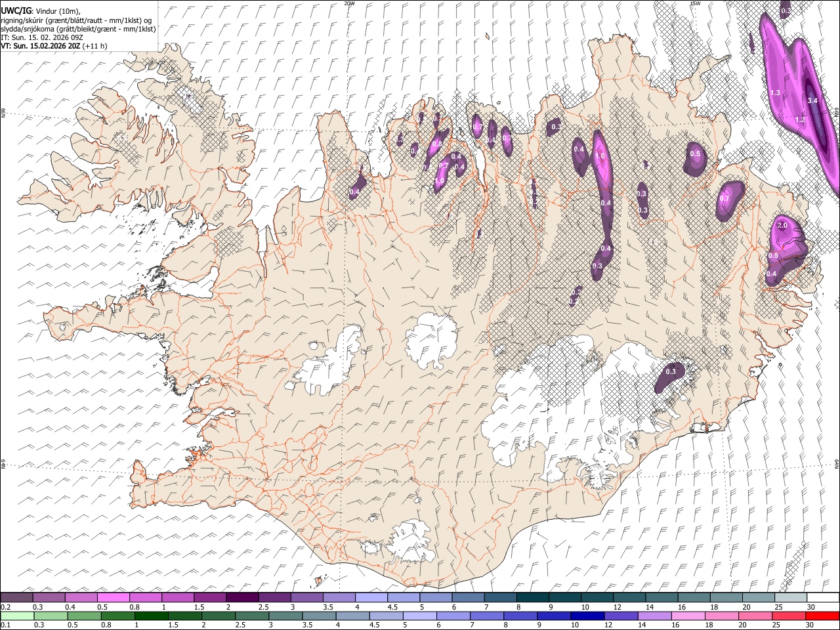
Task: Click the 'slydda/snjókoma' legend description line
Action: [78, 29]
